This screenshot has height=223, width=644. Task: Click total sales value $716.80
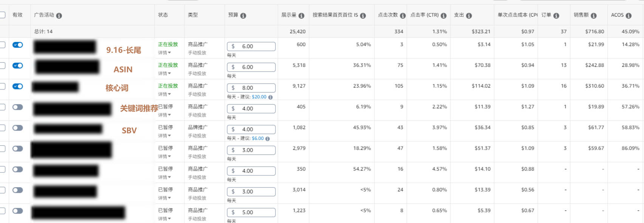pyautogui.click(x=594, y=32)
